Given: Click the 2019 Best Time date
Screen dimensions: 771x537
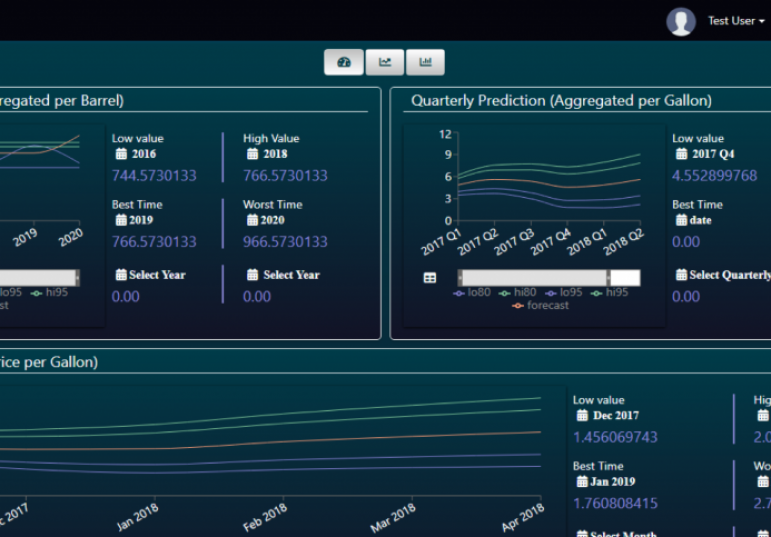Looking at the screenshot, I should (x=140, y=220).
